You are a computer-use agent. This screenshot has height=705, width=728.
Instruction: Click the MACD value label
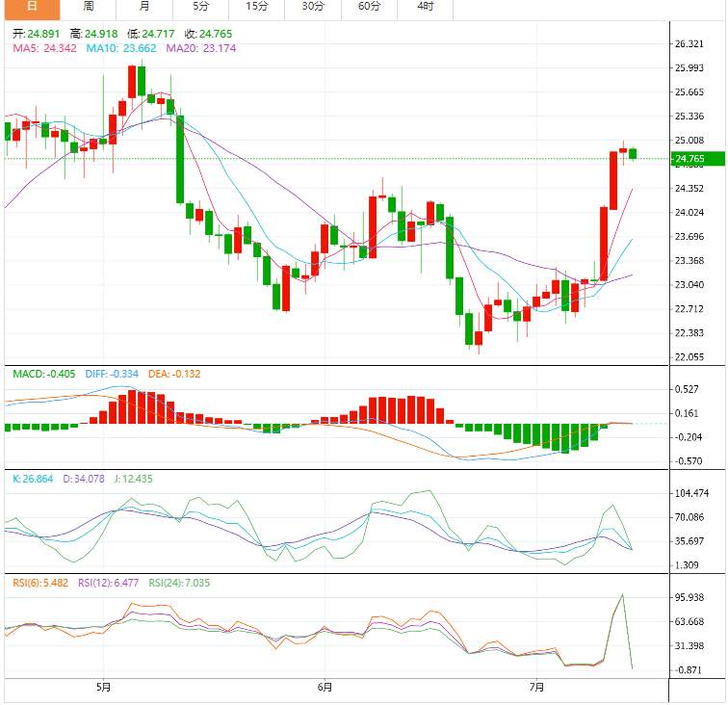coord(41,374)
